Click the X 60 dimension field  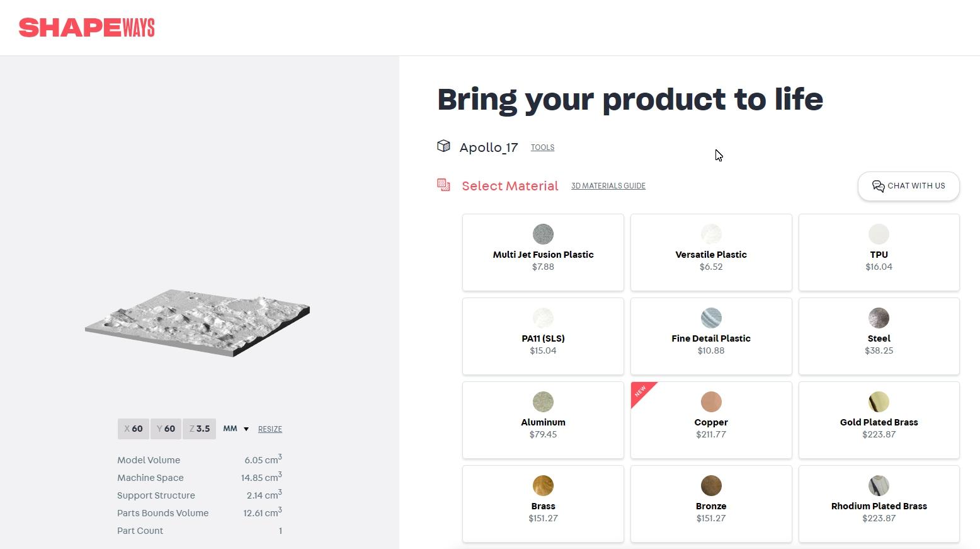134,429
